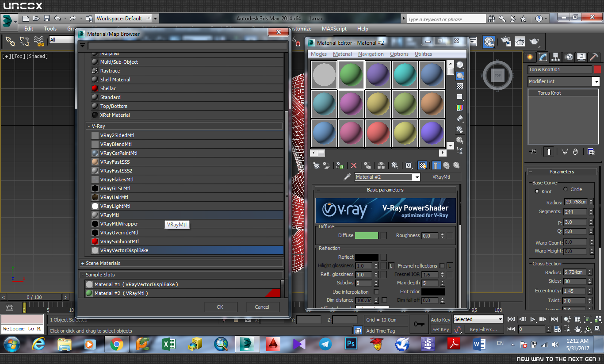Open the Material menu in Material Editor
Viewport: 604px width, 364px height.
pos(342,54)
